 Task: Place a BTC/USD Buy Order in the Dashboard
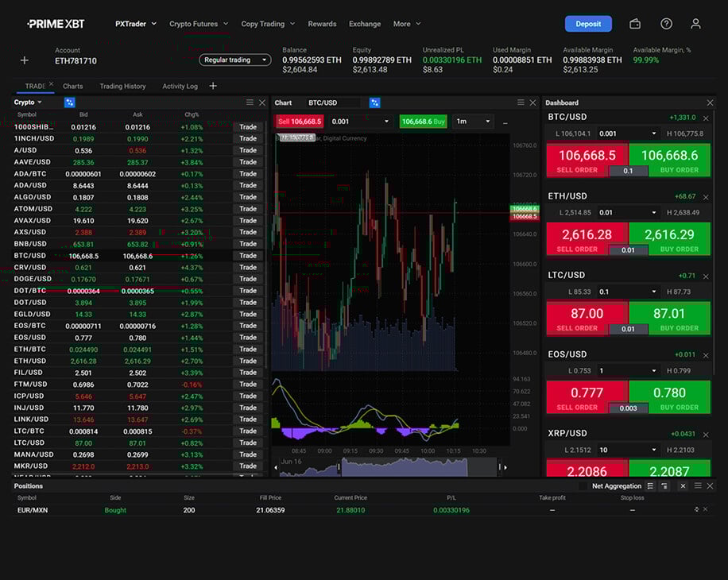click(672, 159)
